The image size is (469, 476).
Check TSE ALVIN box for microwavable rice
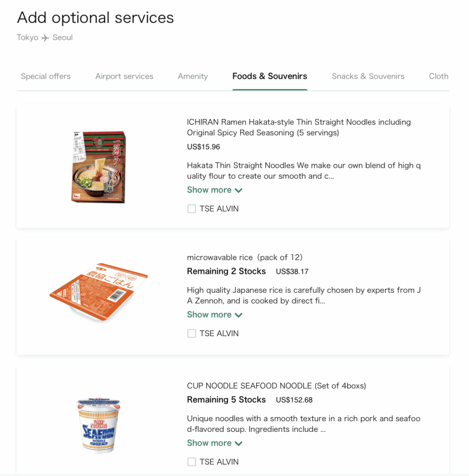pos(192,334)
